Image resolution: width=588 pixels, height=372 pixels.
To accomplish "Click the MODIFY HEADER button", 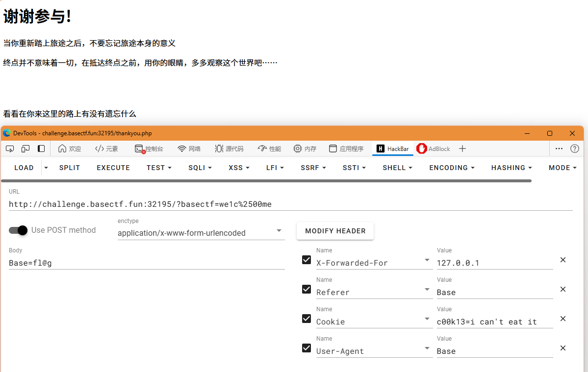I will tap(335, 231).
